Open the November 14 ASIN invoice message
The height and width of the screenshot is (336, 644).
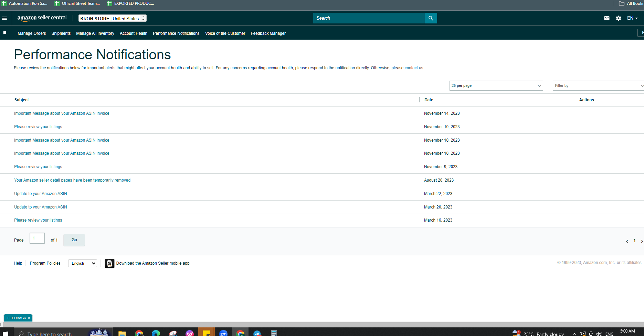pyautogui.click(x=62, y=113)
